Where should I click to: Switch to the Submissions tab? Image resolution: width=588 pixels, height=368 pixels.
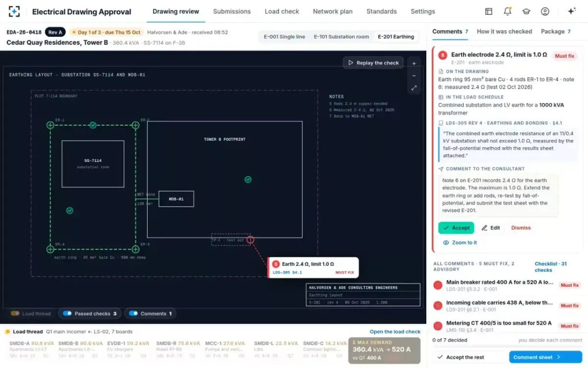point(232,11)
